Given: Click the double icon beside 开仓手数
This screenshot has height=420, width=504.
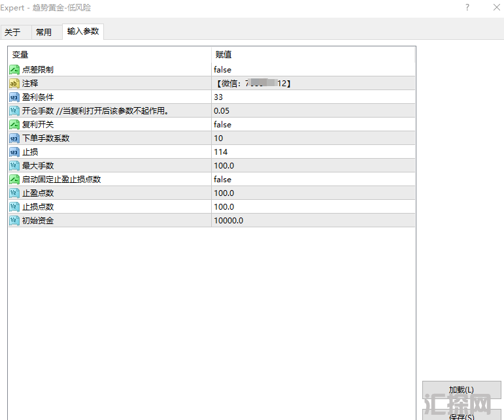Looking at the screenshot, I should (14, 111).
